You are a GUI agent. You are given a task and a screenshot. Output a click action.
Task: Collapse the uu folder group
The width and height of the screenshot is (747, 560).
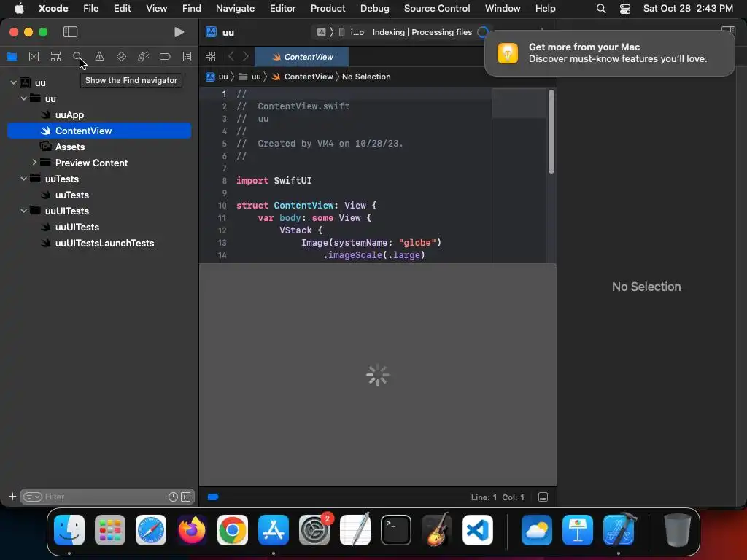point(24,98)
